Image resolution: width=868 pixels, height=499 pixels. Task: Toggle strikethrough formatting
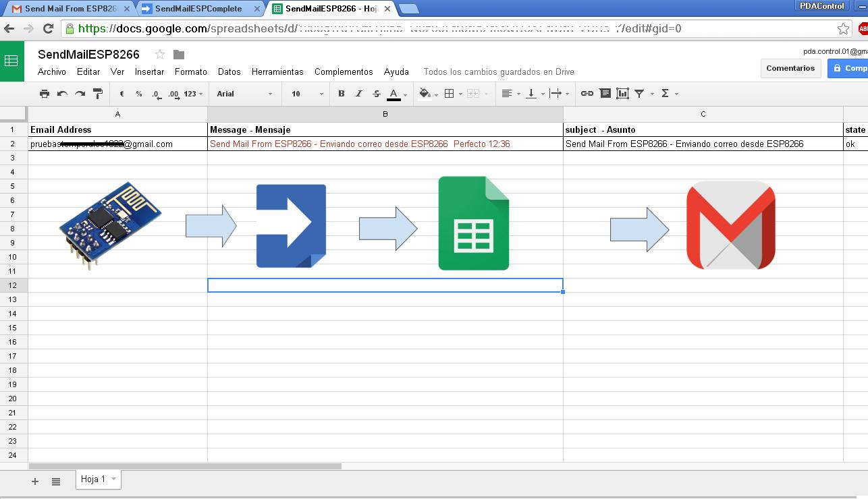click(376, 94)
